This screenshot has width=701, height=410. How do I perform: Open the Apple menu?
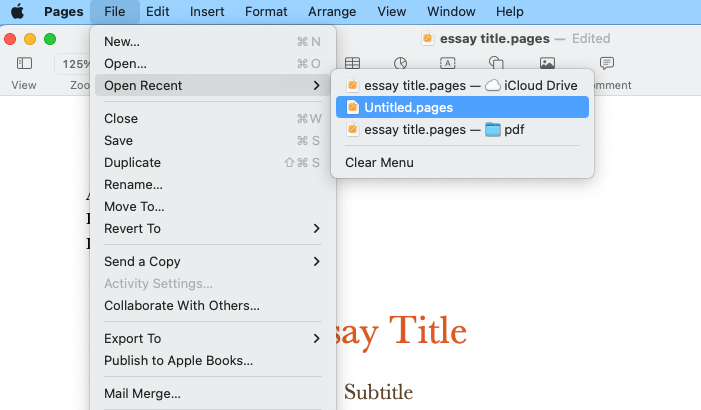click(17, 12)
